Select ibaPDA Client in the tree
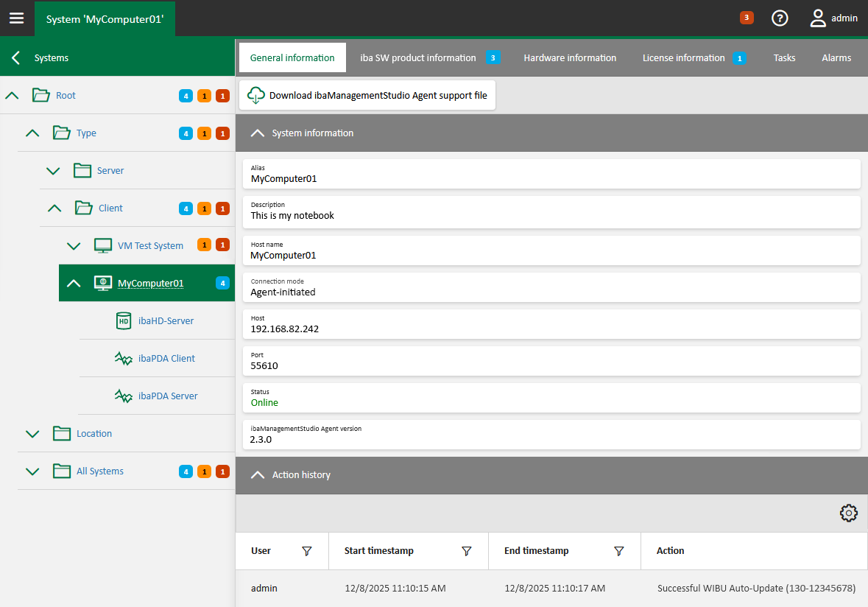This screenshot has width=868, height=607. click(x=166, y=359)
